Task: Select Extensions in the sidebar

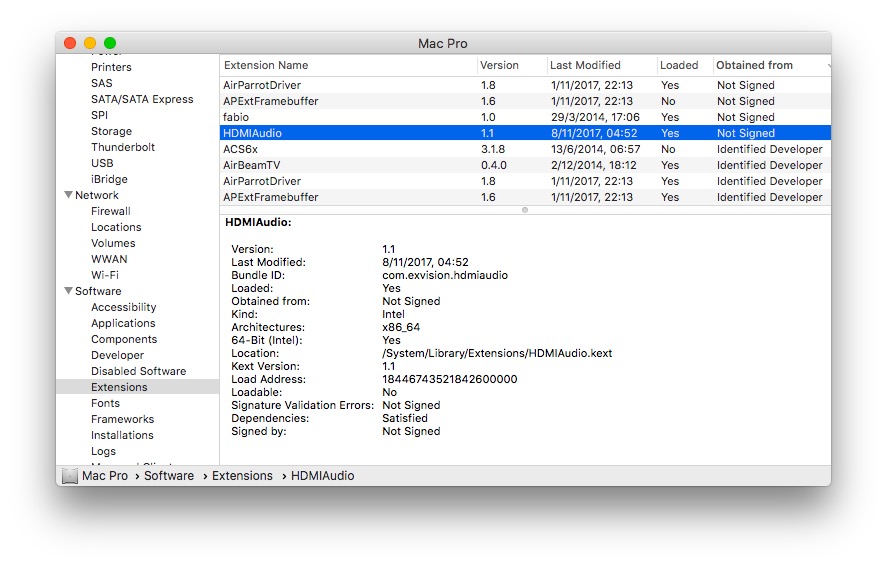Action: (137, 387)
